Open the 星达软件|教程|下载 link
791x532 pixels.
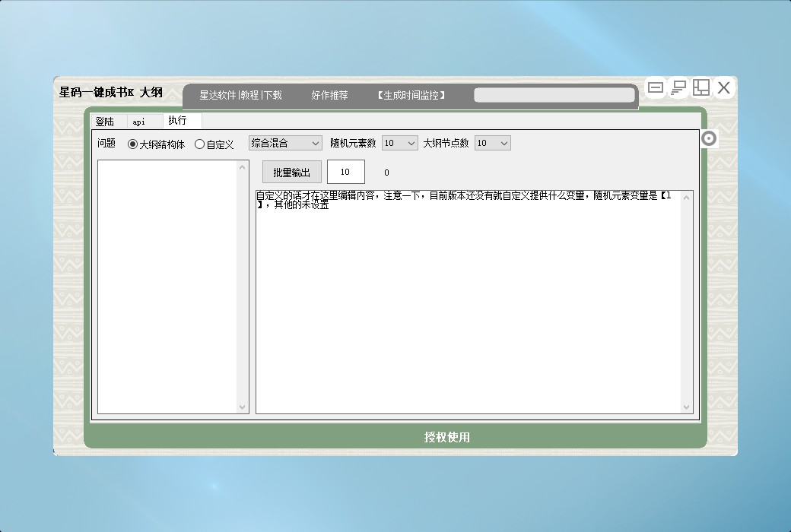pyautogui.click(x=240, y=95)
